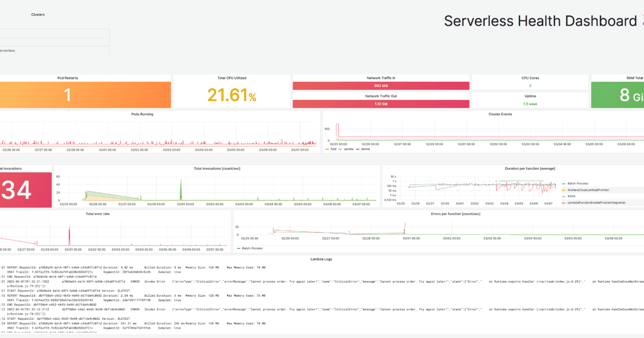Open the Lambda Logs panel title menu
Screen dimensions: 644x338
pos(321,259)
